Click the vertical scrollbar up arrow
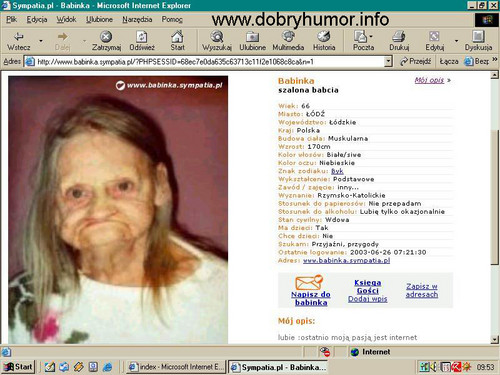Screen dimensions: 500x375 [495, 75]
